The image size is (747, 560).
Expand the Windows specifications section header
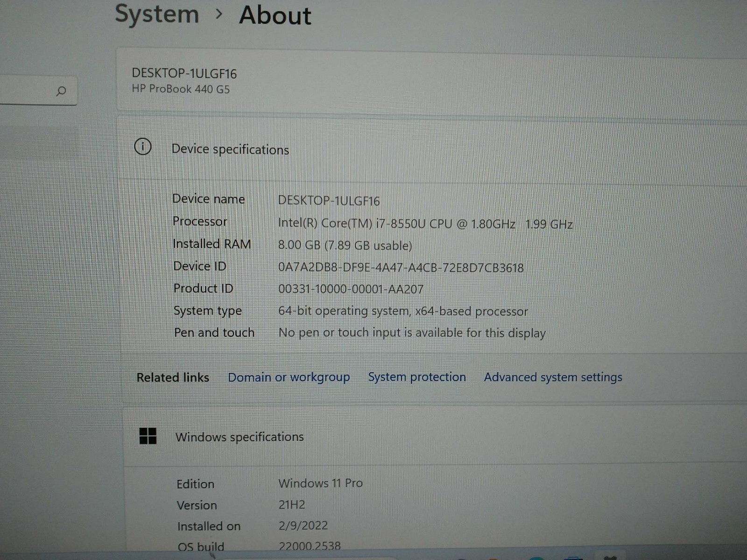[x=434, y=437]
